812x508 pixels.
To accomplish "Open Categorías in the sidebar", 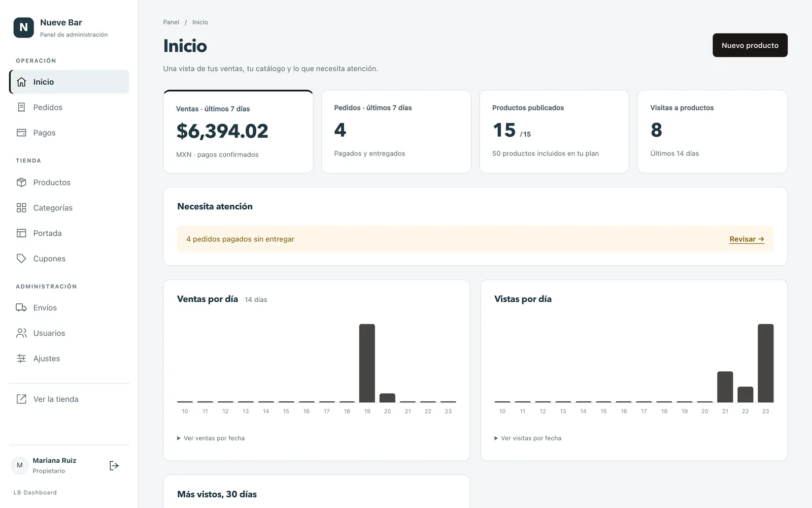I will (x=69, y=208).
